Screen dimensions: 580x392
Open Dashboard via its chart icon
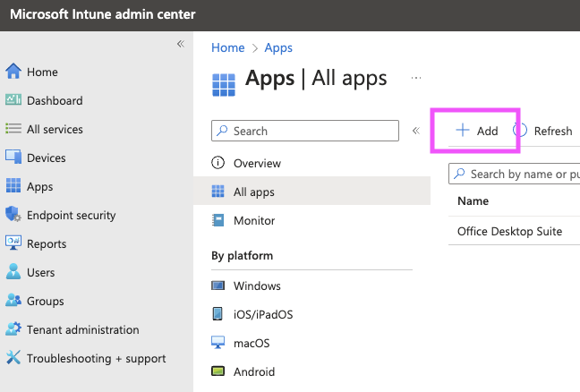[x=13, y=100]
